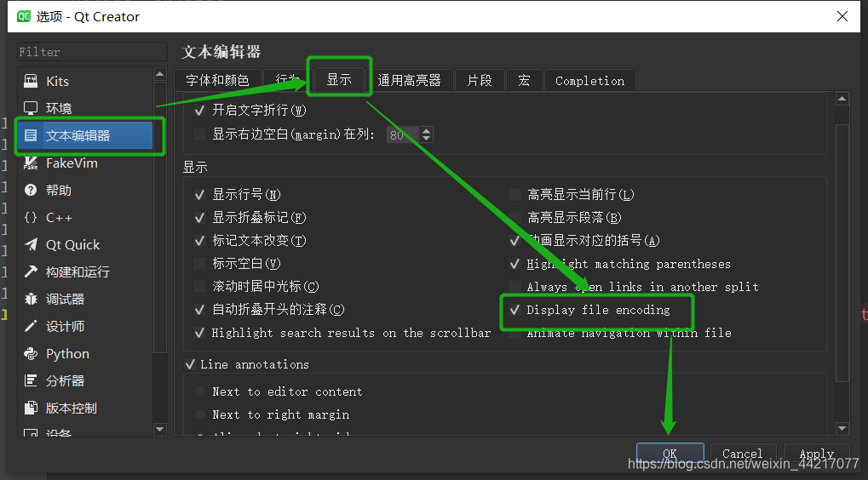Toggle Line annotations group checkbox
This screenshot has height=480, width=868.
click(190, 364)
